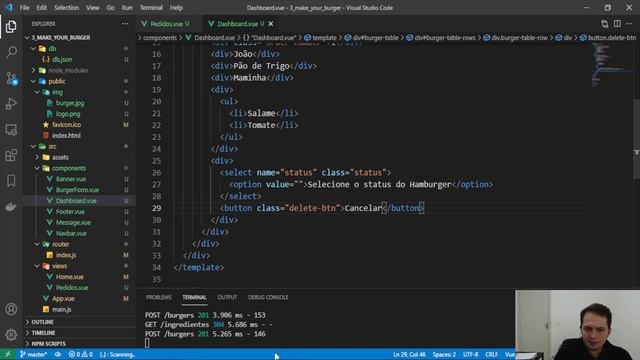Collapse the components folder

(69, 168)
